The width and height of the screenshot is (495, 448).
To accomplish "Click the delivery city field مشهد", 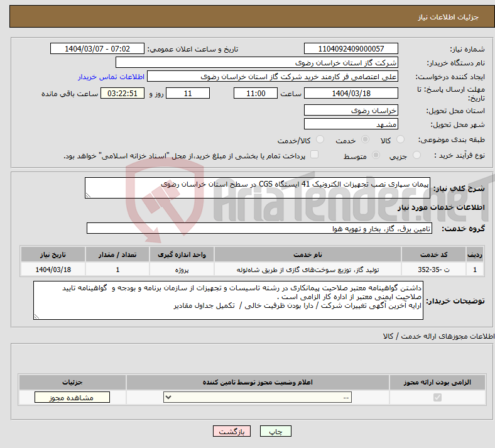I will click(x=351, y=124).
